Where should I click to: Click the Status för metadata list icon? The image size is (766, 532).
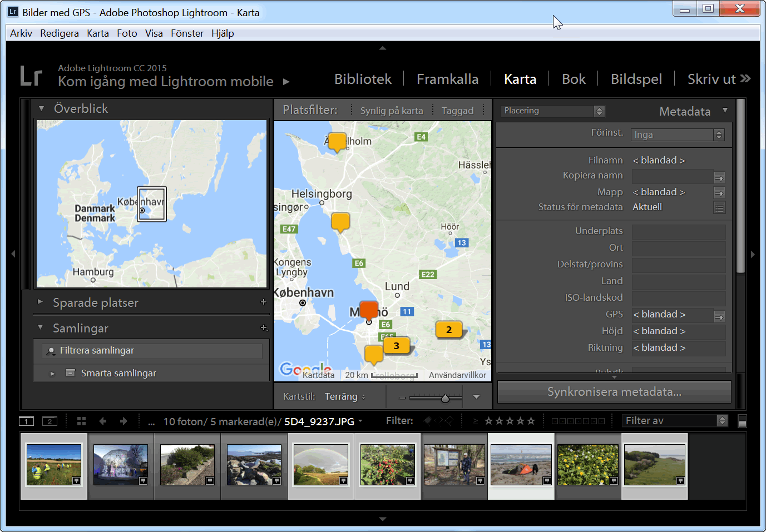coord(719,207)
